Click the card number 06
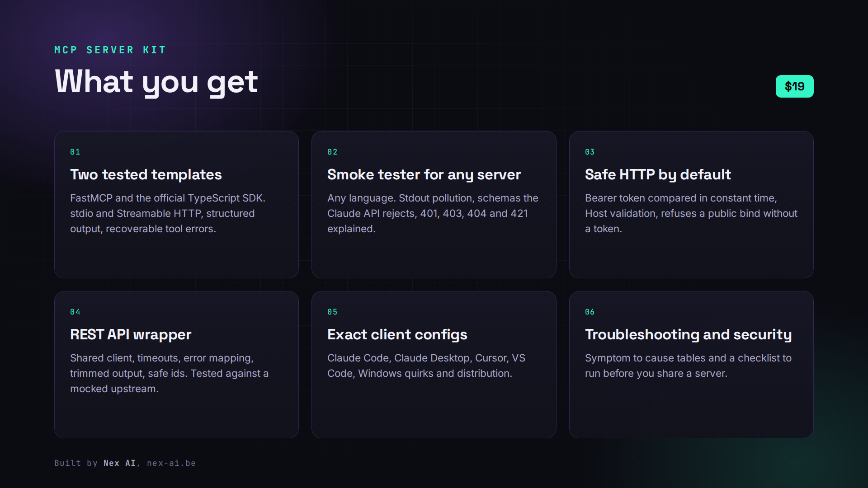Screen dimensions: 868x488 tap(590, 312)
